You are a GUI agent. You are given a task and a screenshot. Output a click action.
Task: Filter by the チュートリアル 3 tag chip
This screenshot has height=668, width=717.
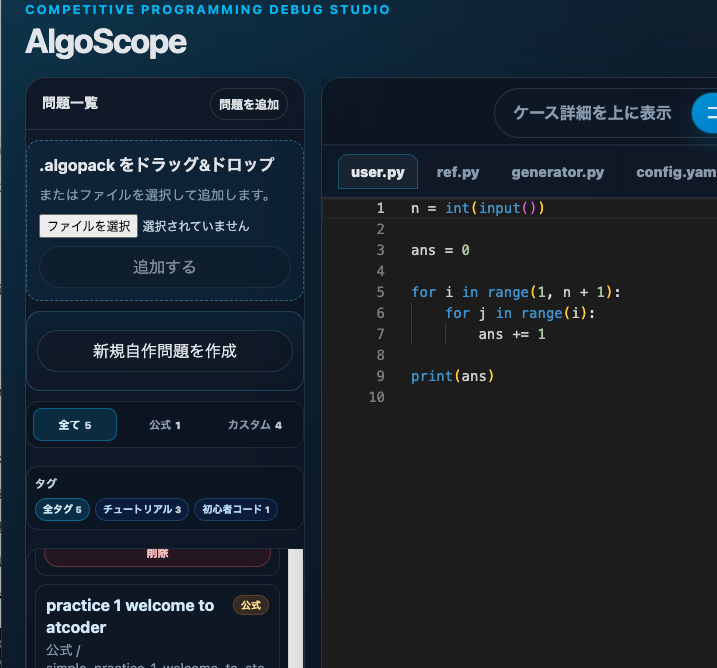(142, 509)
